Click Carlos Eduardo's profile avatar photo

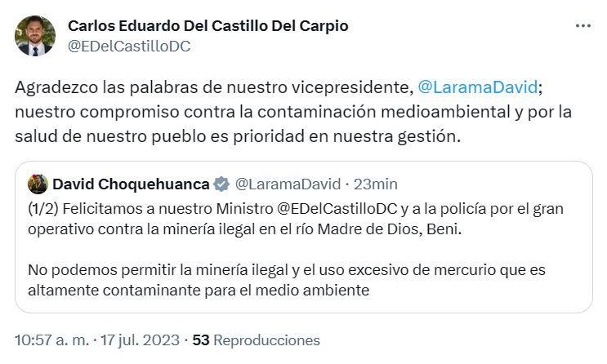pyautogui.click(x=35, y=36)
